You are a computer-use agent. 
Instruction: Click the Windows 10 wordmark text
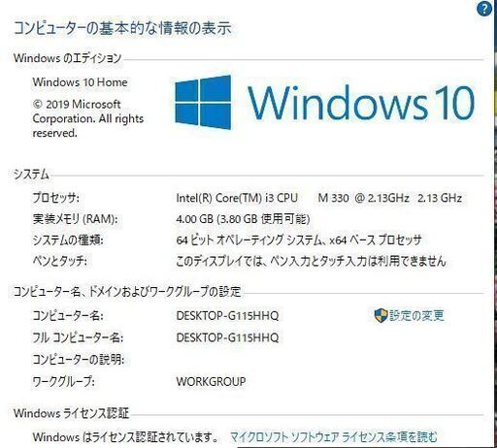(361, 103)
